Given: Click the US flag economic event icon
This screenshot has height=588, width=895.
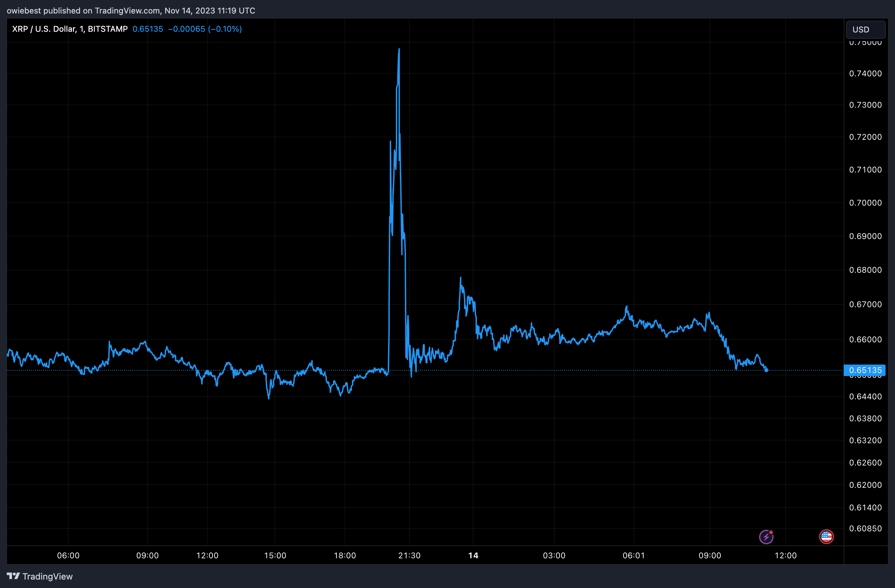Looking at the screenshot, I should [826, 537].
